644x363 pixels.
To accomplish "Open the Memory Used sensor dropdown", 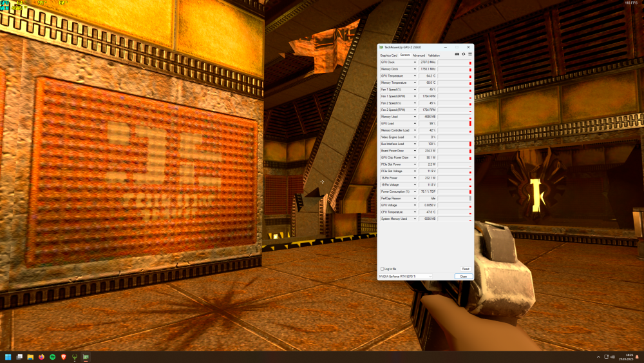I will [x=415, y=117].
